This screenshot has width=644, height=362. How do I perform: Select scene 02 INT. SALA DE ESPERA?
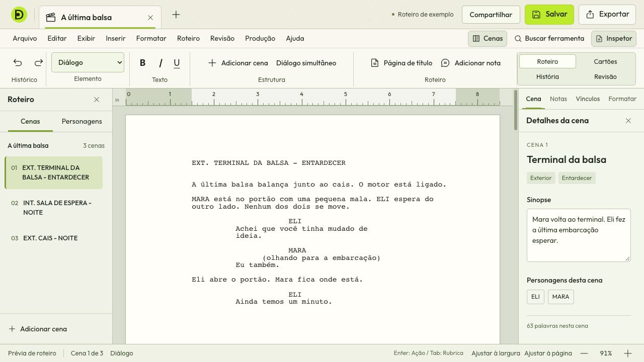tap(53, 208)
